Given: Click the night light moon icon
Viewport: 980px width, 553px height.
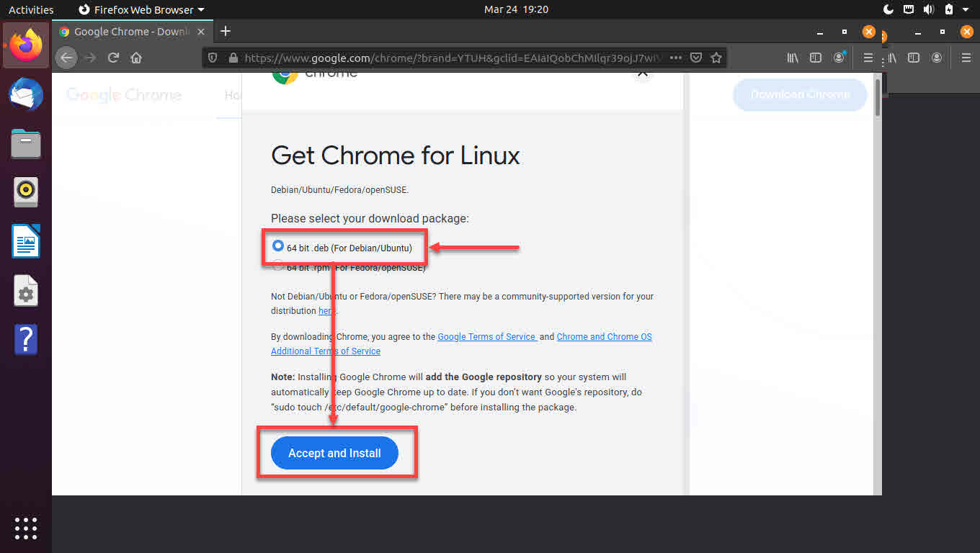Looking at the screenshot, I should (888, 9).
